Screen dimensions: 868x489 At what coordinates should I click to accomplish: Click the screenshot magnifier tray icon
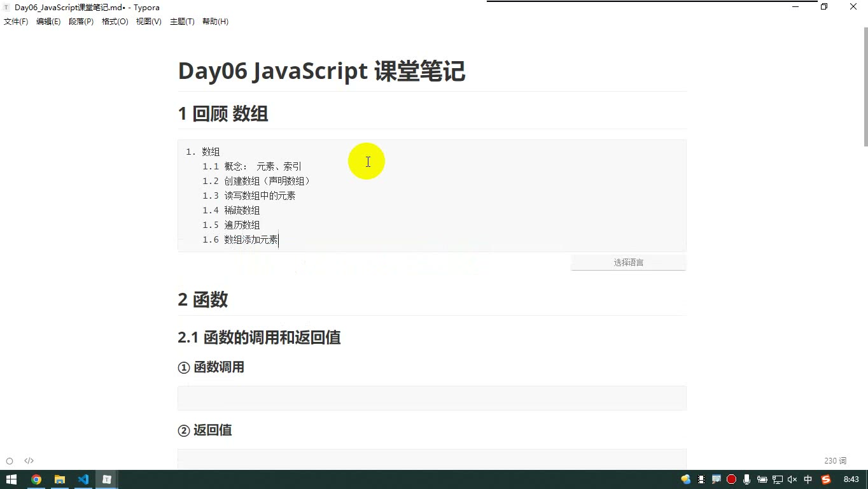click(x=717, y=479)
